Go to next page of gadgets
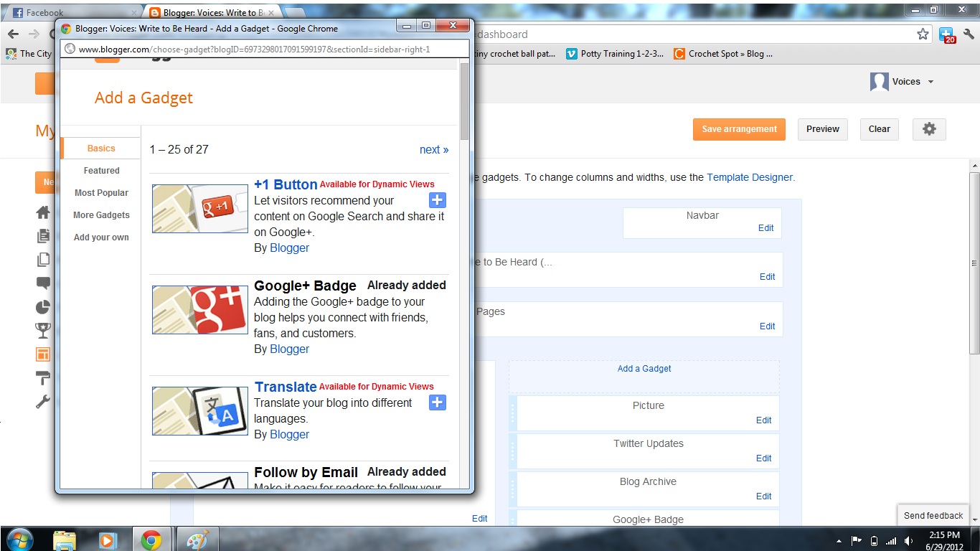This screenshot has width=980, height=551. pyautogui.click(x=434, y=149)
